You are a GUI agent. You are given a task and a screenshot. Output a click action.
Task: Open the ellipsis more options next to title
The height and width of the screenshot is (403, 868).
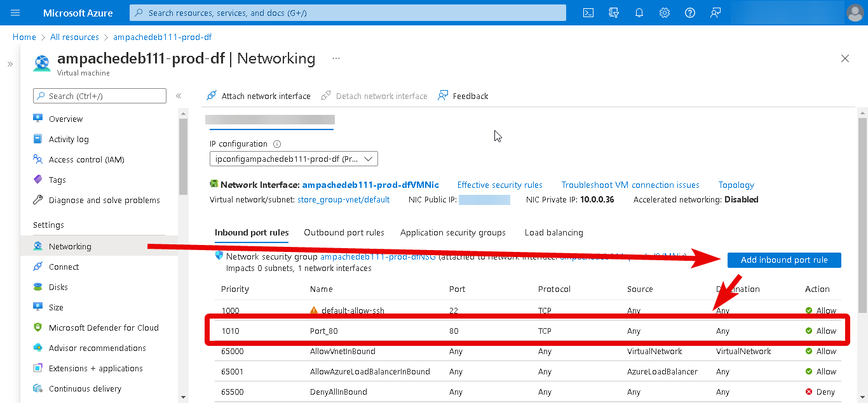(x=336, y=58)
